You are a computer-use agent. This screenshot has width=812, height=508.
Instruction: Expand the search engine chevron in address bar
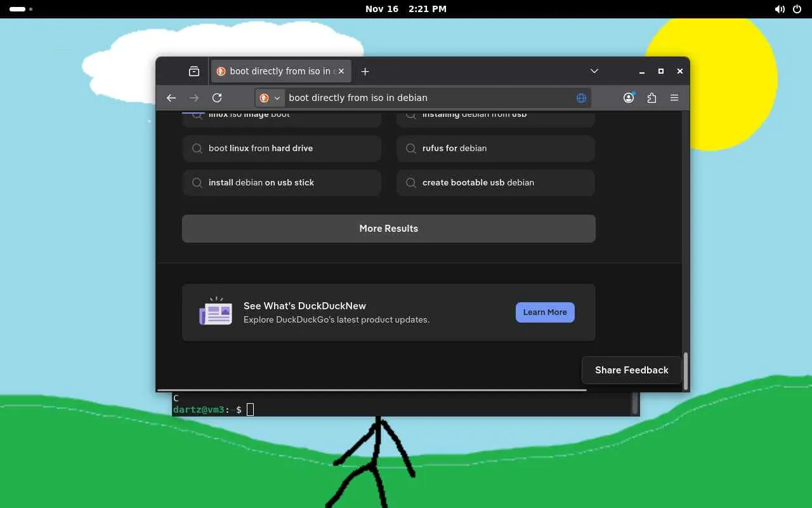[x=277, y=98]
